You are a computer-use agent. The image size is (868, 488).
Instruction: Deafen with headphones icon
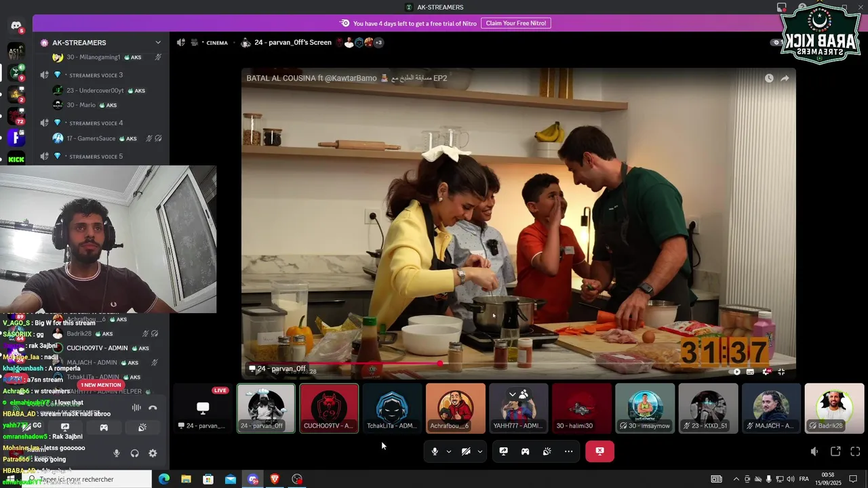click(x=134, y=453)
